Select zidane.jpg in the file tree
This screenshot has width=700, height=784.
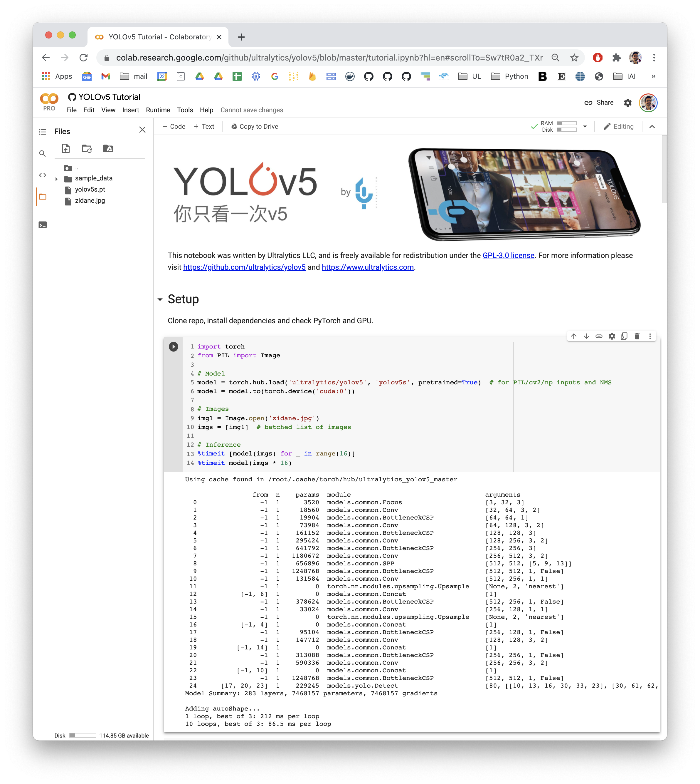pyautogui.click(x=90, y=200)
